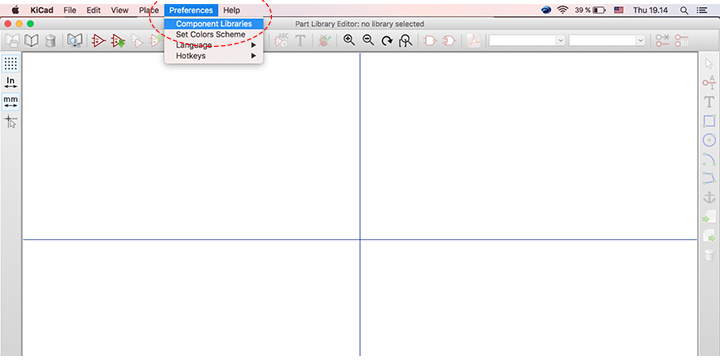720x360 pixels.
Task: Click the redraw view circular arrow
Action: 387,41
